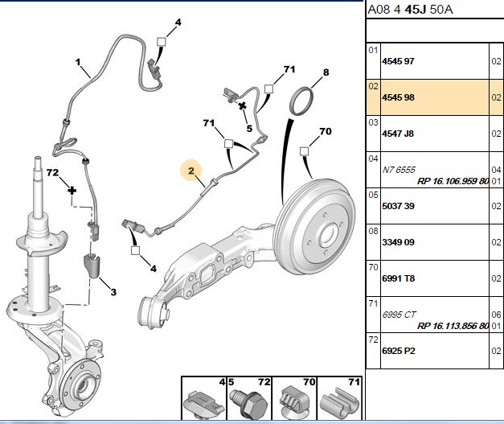Click italic part number N7 6555
The width and height of the screenshot is (504, 424).
(399, 170)
